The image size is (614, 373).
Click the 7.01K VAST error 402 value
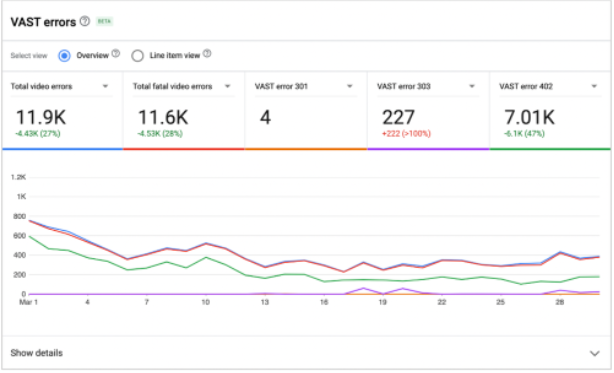[x=529, y=117]
